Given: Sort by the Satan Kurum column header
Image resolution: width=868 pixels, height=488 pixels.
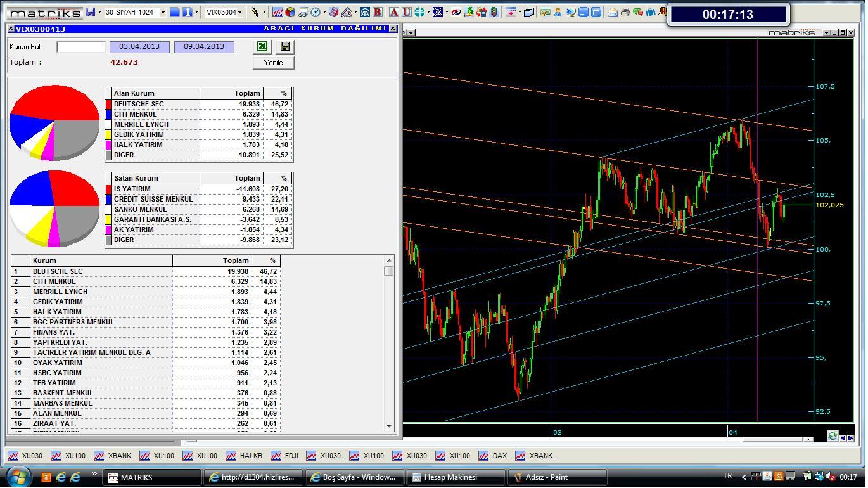Looking at the screenshot, I should coord(155,178).
